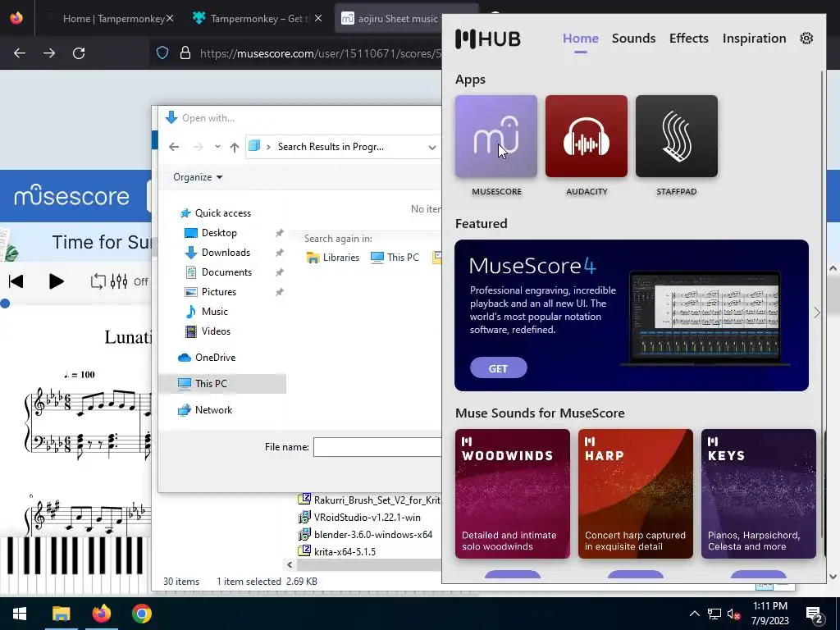The height and width of the screenshot is (630, 840).
Task: Select krita-x64-5.1.5 file in Explorer
Action: point(337,552)
